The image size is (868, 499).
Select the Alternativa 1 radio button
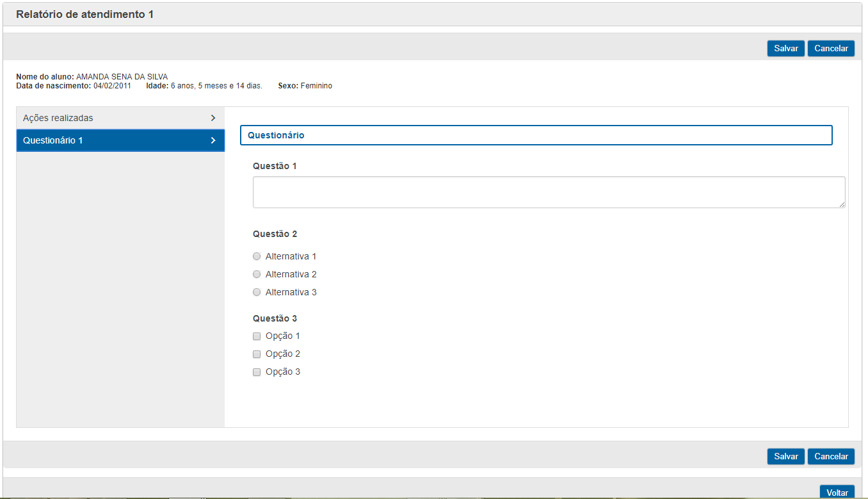point(257,256)
